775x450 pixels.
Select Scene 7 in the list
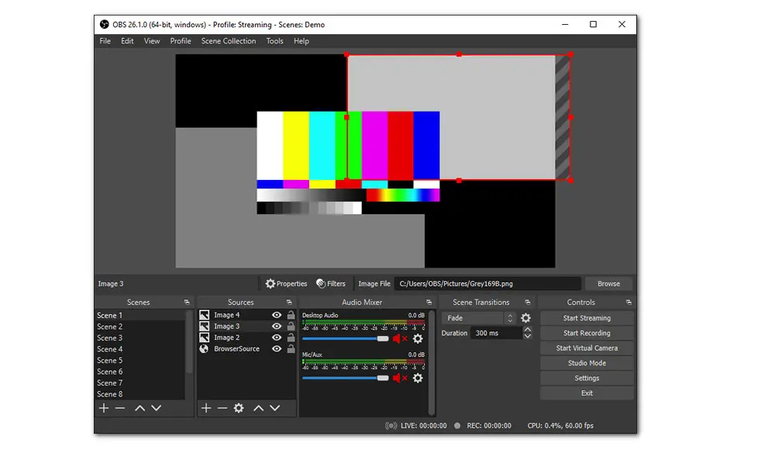[140, 383]
